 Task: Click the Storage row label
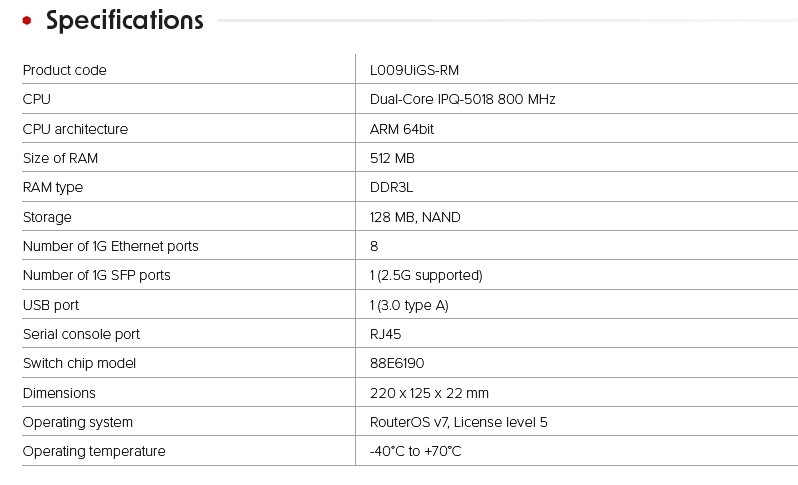pos(47,217)
